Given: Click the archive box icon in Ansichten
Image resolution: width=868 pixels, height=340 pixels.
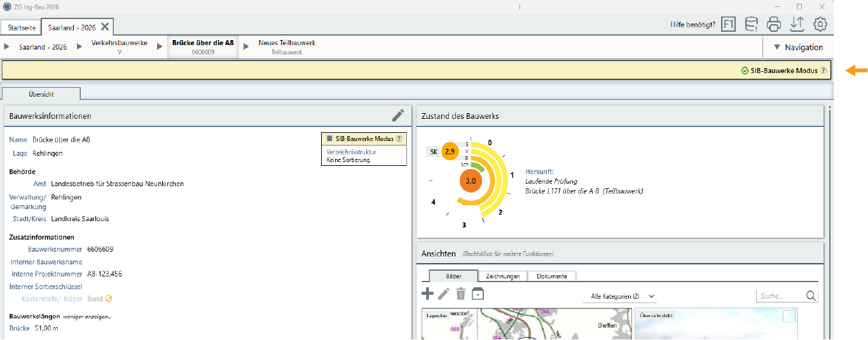Looking at the screenshot, I should tap(478, 294).
